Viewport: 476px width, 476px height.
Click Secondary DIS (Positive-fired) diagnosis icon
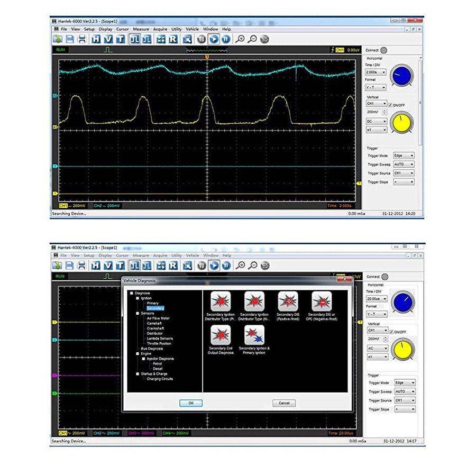click(288, 302)
